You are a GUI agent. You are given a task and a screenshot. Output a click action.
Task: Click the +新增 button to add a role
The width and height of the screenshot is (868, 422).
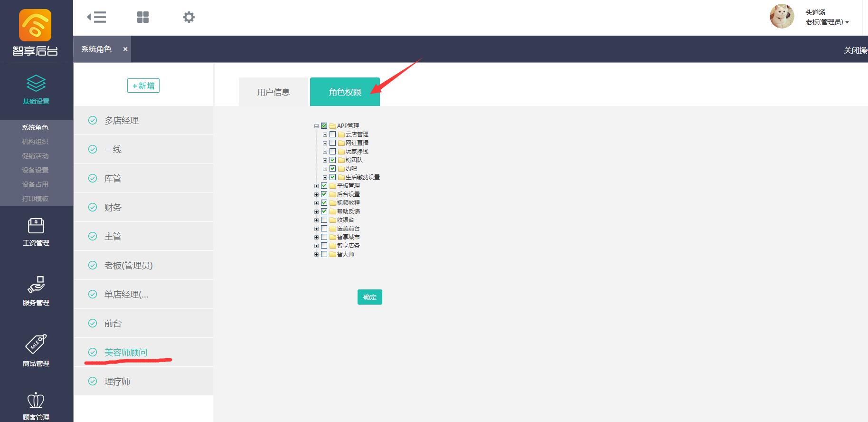coord(143,86)
